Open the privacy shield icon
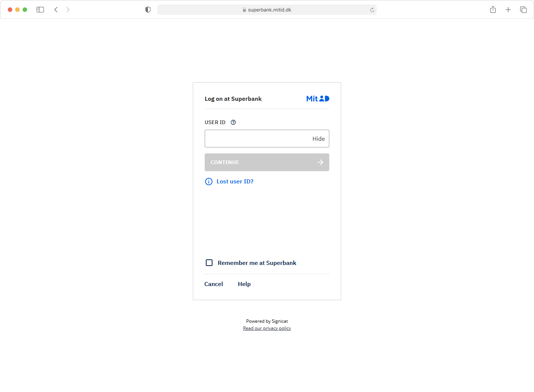This screenshot has width=534, height=392. point(148,10)
